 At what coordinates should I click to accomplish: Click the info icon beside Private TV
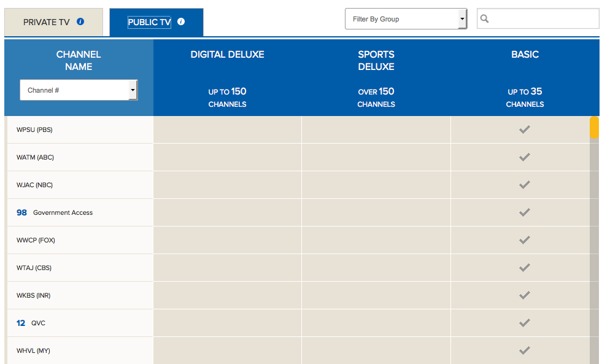point(80,22)
